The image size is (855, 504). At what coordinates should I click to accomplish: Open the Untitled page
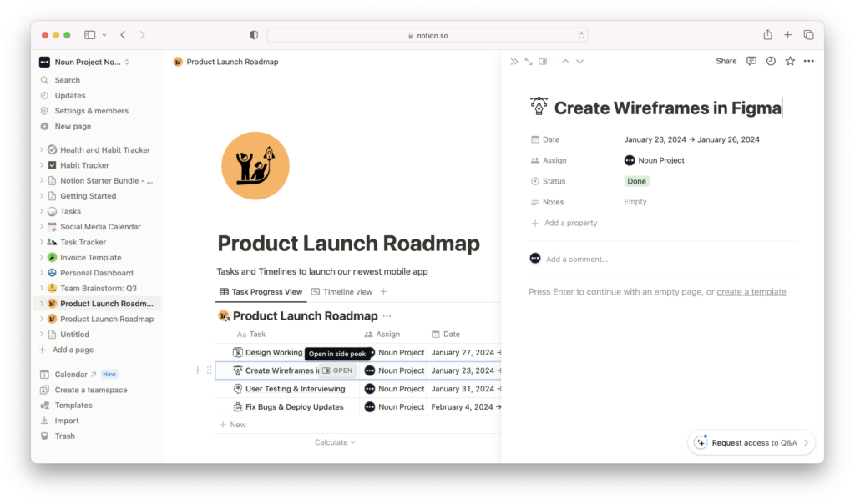click(74, 334)
